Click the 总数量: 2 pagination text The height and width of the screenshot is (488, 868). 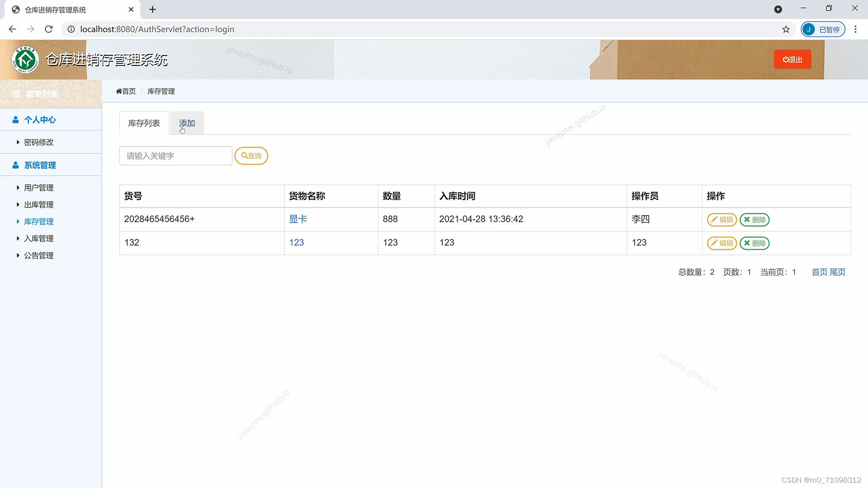[696, 272]
